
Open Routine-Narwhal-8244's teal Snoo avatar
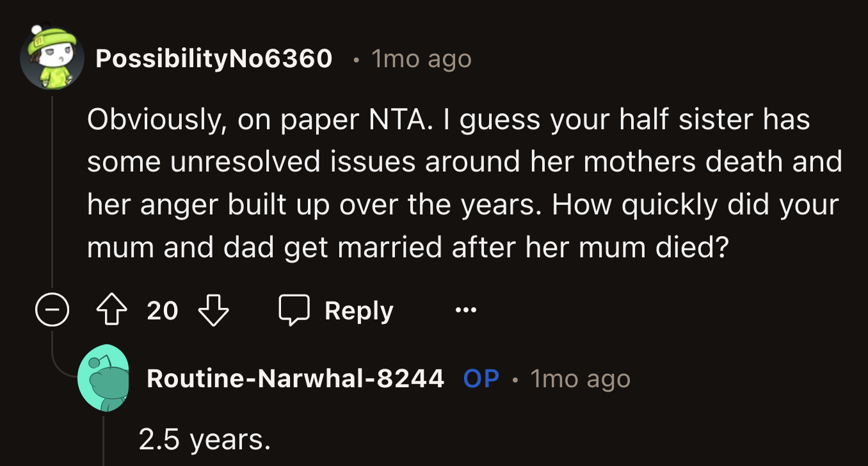[x=104, y=378]
